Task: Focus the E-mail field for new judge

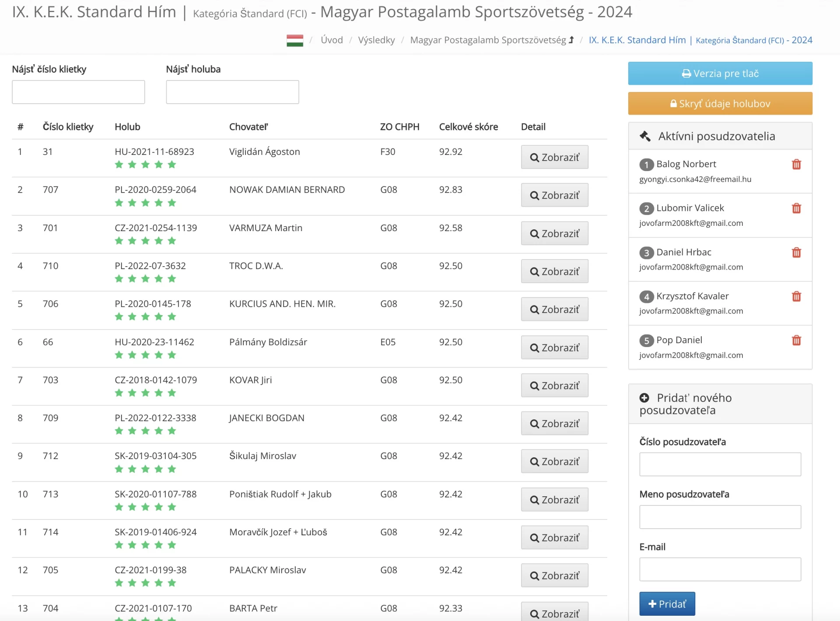Action: 720,569
